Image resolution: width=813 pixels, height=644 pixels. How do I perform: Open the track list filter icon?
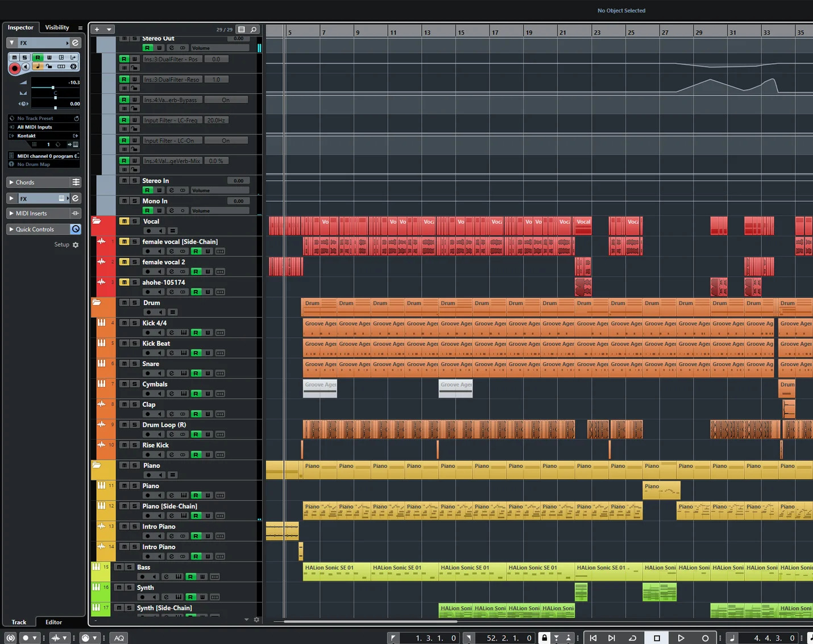coord(242,29)
